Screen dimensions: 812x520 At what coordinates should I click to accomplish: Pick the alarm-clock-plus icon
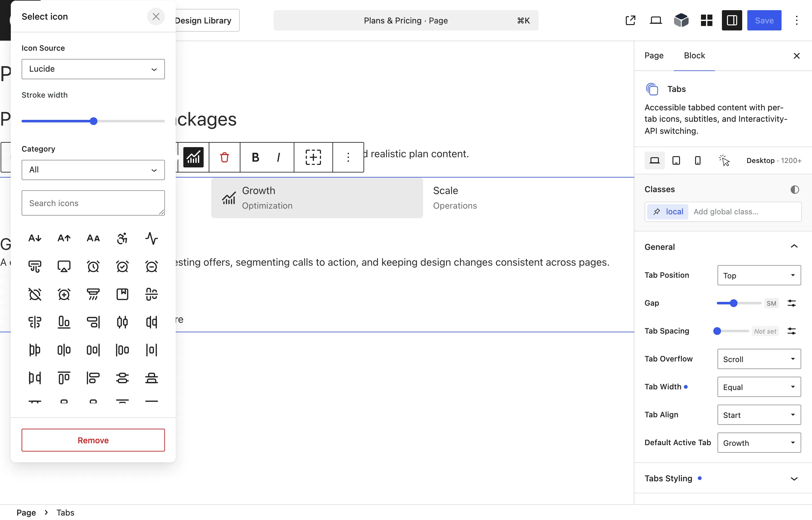pyautogui.click(x=64, y=294)
